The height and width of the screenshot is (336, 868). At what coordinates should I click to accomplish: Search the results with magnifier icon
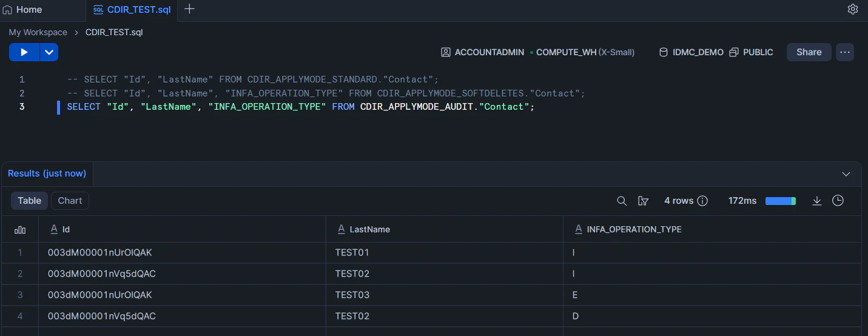622,201
